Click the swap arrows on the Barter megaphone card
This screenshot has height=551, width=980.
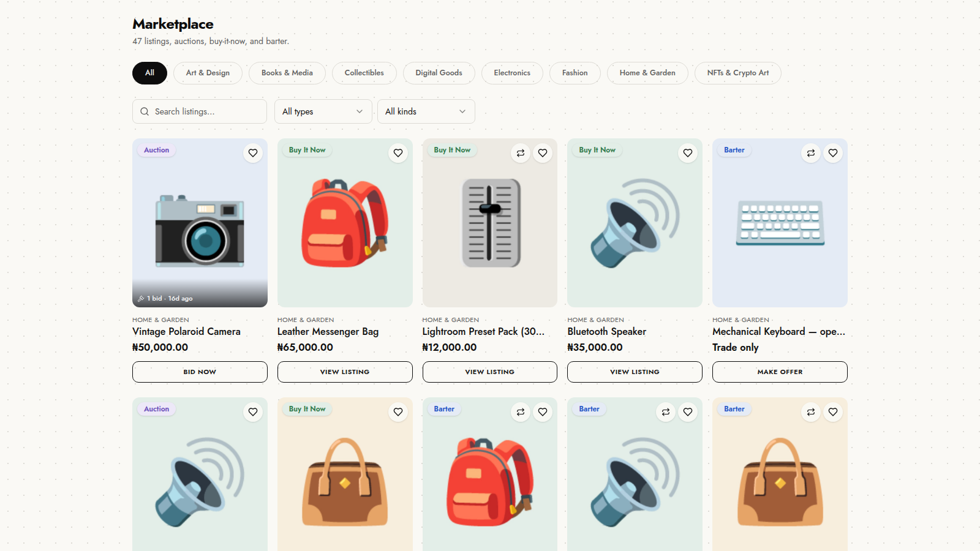[666, 412]
